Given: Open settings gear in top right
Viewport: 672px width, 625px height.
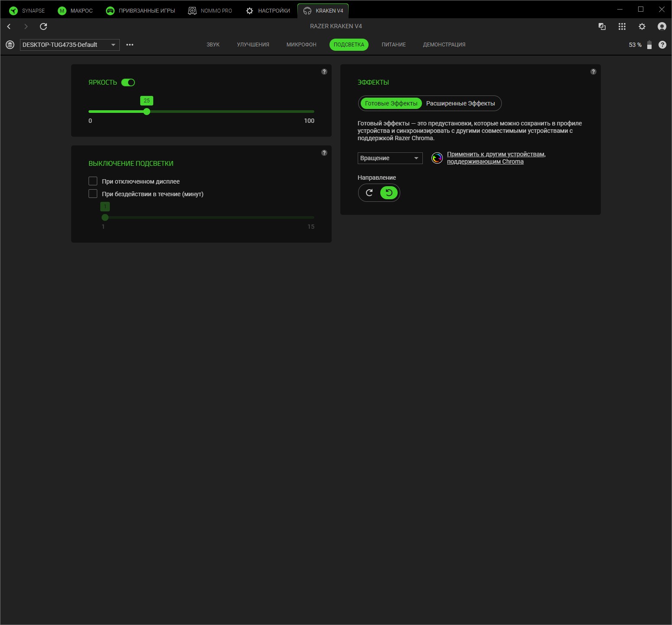Looking at the screenshot, I should (x=642, y=26).
